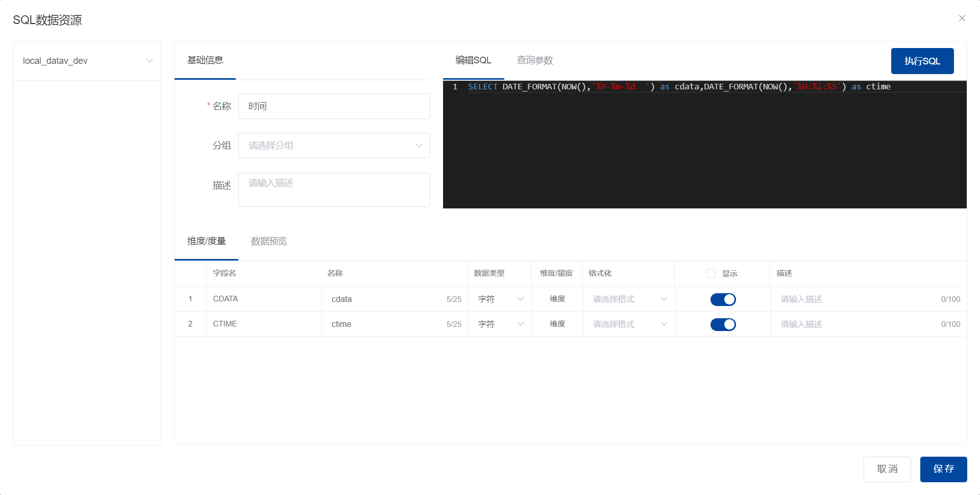Click the 名称 input field containing 时间
Screen dimensions: 980x495
[334, 106]
